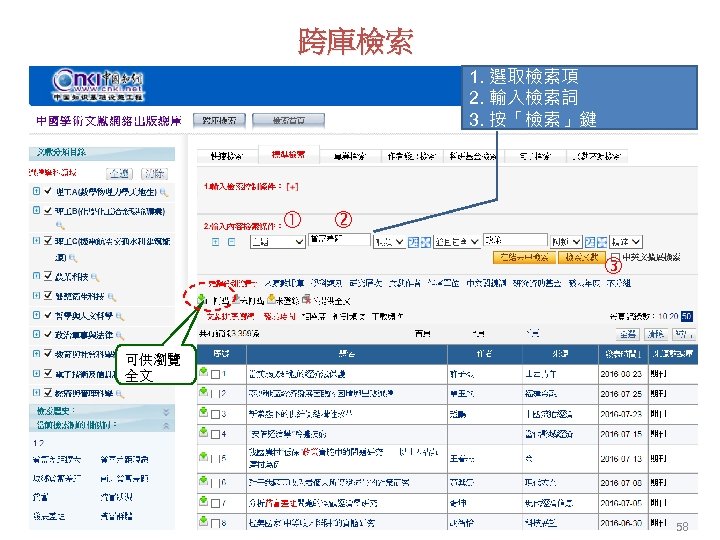720x540 pixels.
Task: Click the orange 在結果中檢索 button
Action: click(524, 257)
